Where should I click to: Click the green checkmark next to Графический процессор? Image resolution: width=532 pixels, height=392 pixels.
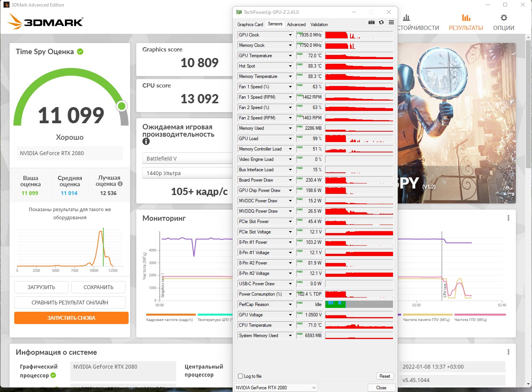tap(53, 375)
